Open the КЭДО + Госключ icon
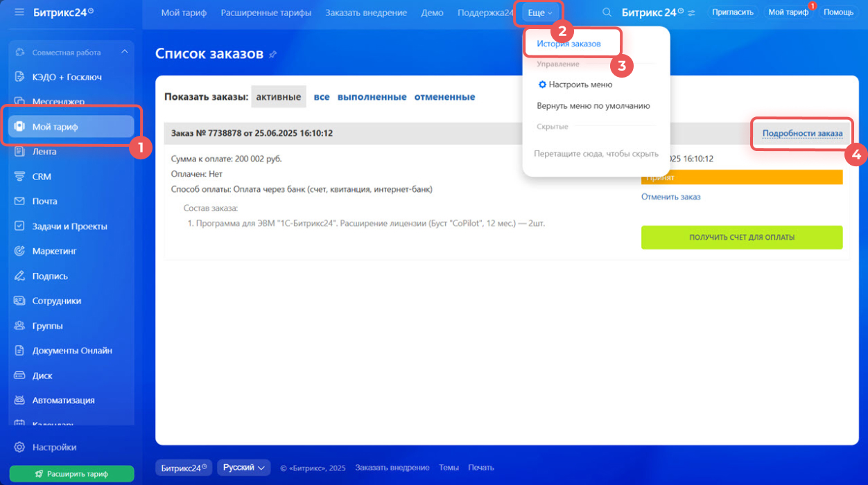868x485 pixels. click(20, 77)
